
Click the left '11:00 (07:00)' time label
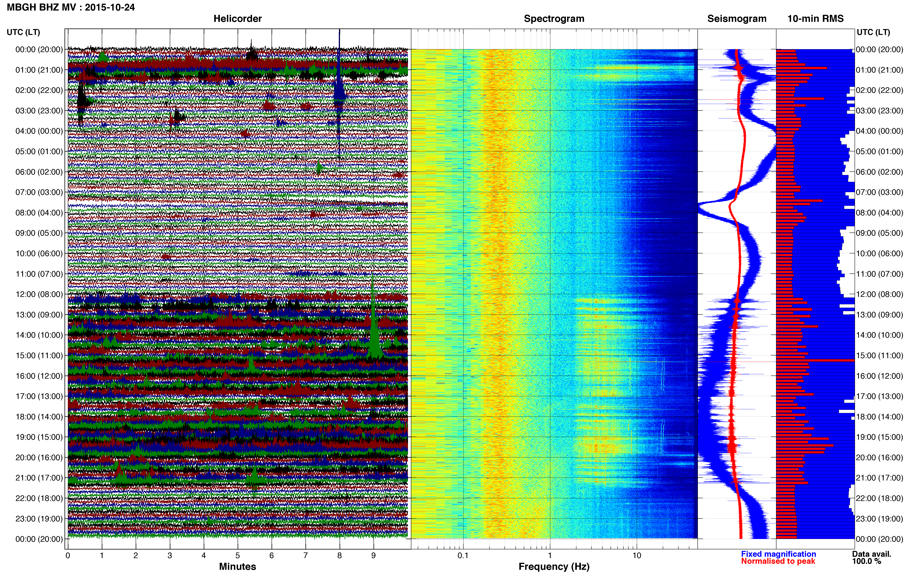[x=39, y=274]
